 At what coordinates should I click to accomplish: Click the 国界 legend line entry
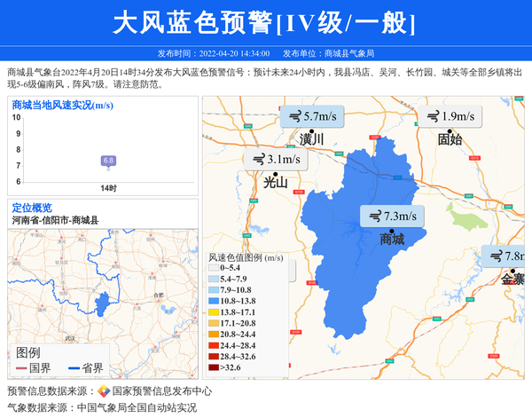tap(33, 368)
